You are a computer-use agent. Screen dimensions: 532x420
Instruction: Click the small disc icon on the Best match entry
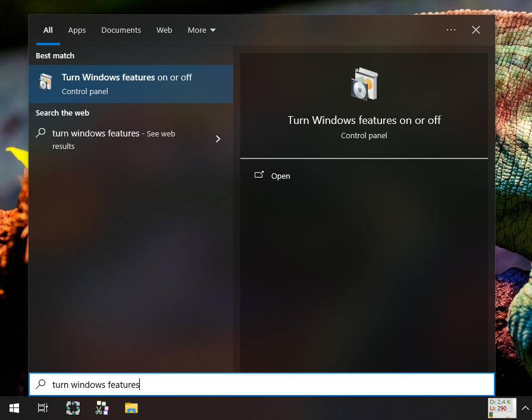pyautogui.click(x=46, y=83)
